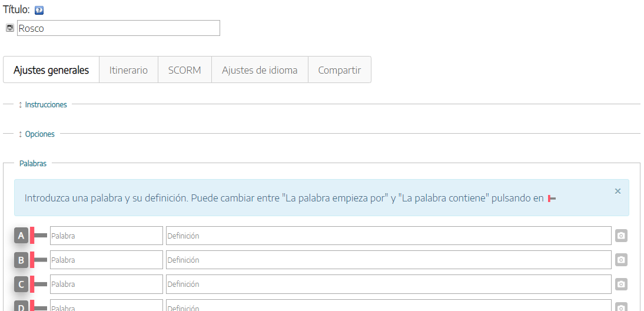Switch to the Itinerario tab
The image size is (644, 311).
tap(128, 70)
